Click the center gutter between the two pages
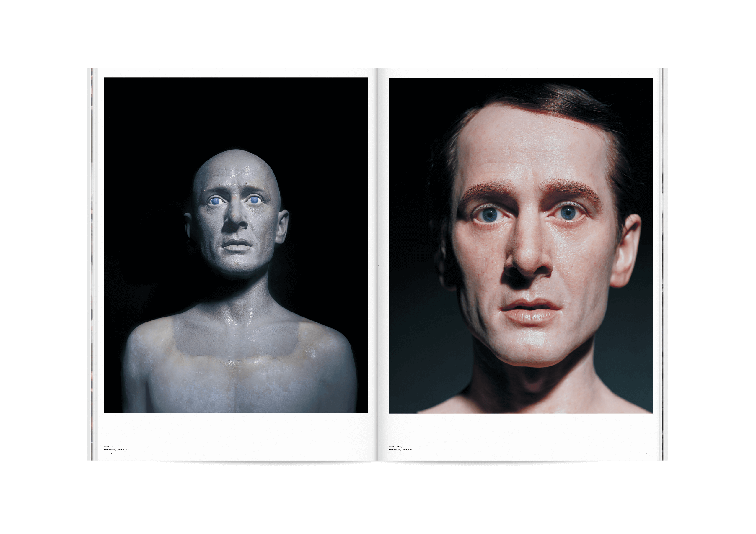This screenshot has width=756, height=534. pyautogui.click(x=378, y=263)
